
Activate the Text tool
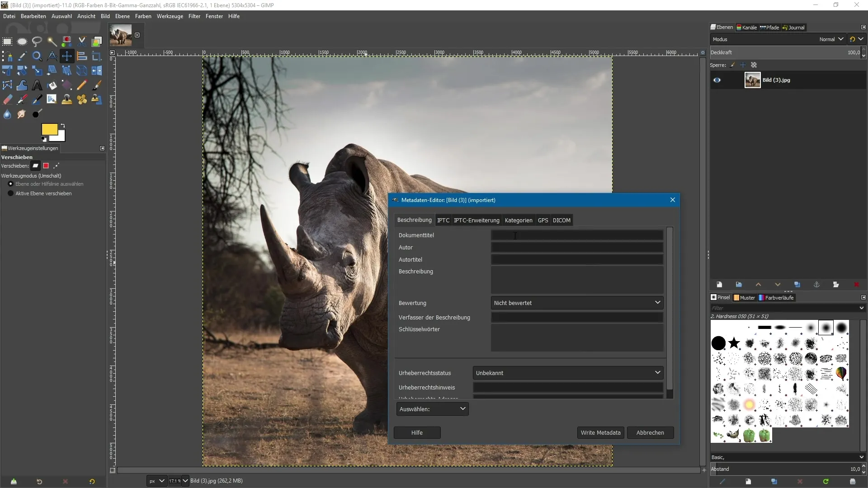coord(37,85)
